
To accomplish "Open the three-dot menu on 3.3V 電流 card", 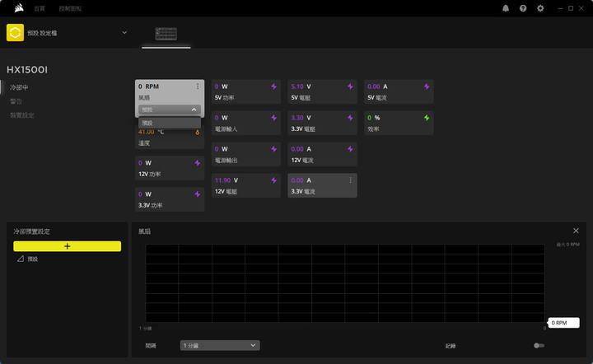I will coord(351,180).
